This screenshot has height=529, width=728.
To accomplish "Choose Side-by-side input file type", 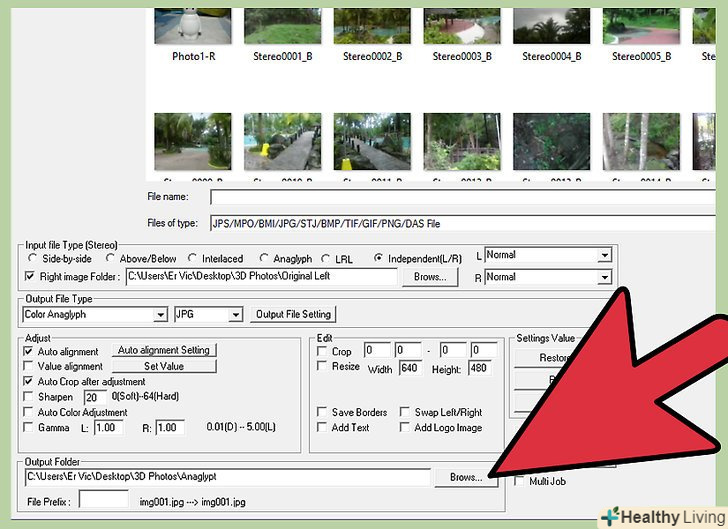I will 31,259.
